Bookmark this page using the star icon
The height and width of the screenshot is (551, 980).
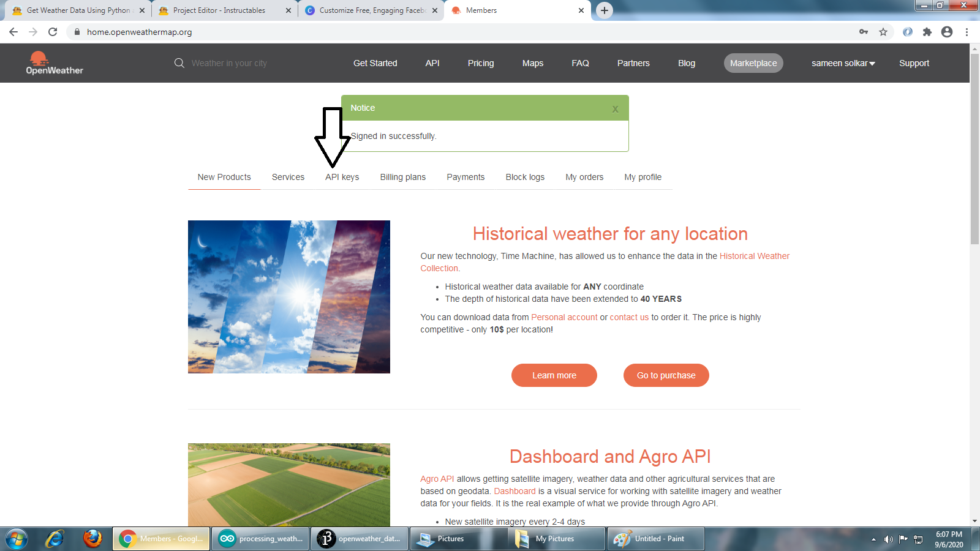click(x=884, y=32)
